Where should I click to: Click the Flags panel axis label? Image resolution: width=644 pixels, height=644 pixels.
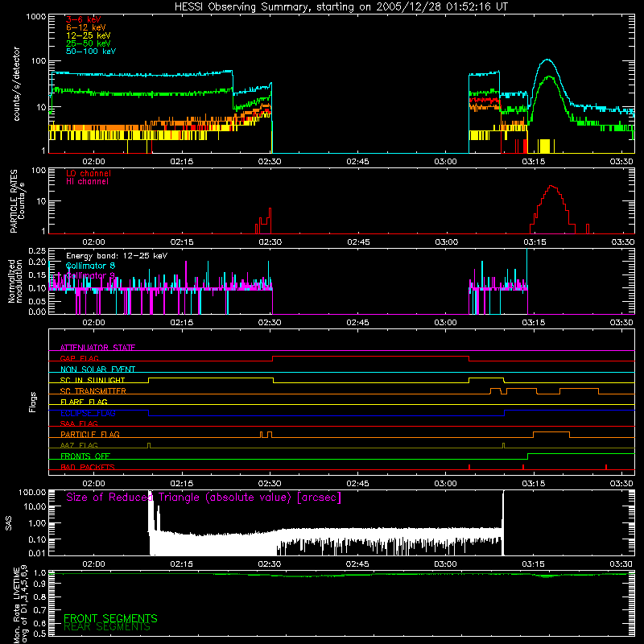33,402
